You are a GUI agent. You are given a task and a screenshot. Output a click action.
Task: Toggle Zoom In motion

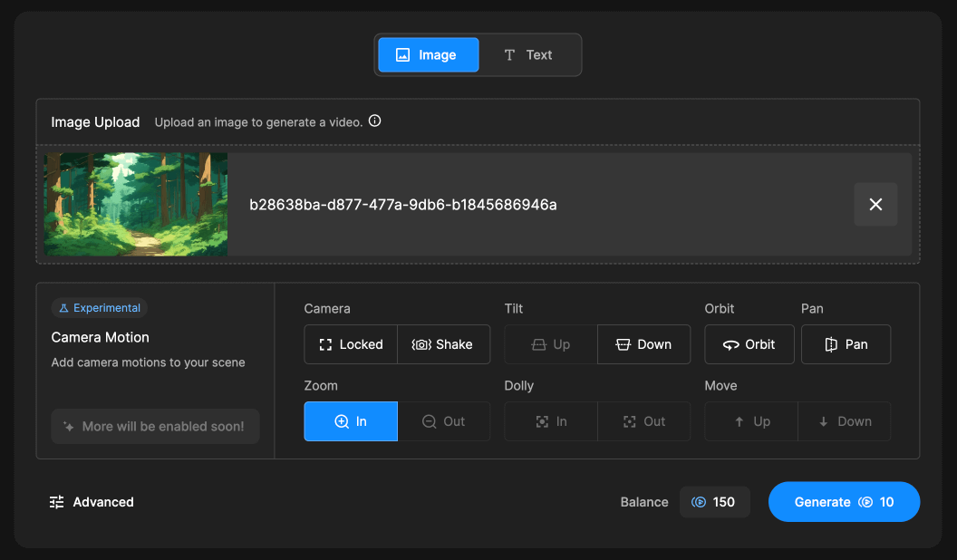pos(351,421)
